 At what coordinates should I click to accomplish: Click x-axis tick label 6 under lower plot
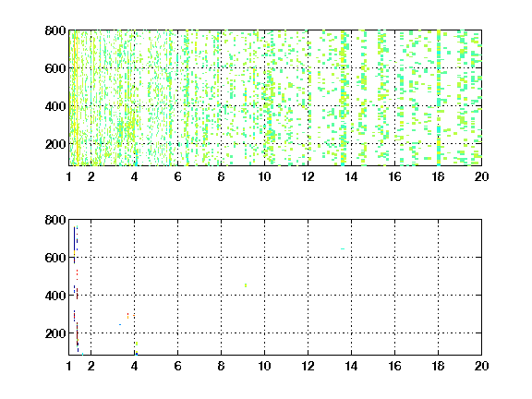[x=177, y=366]
